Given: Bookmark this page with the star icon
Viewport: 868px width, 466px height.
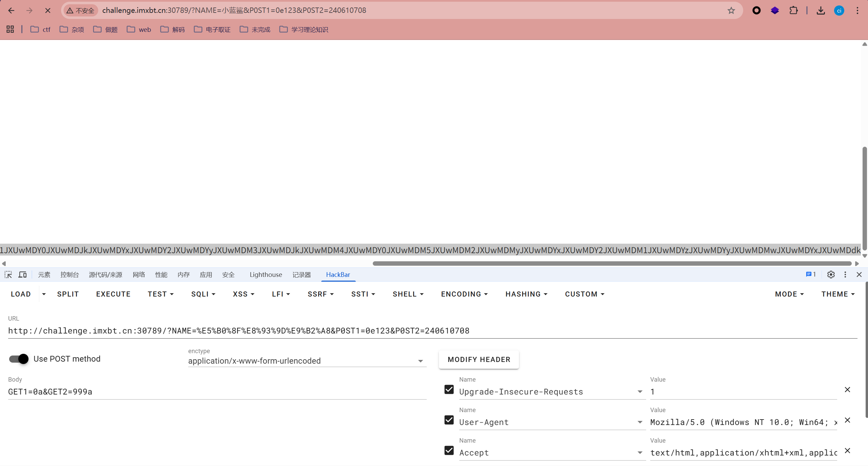Looking at the screenshot, I should pos(731,11).
